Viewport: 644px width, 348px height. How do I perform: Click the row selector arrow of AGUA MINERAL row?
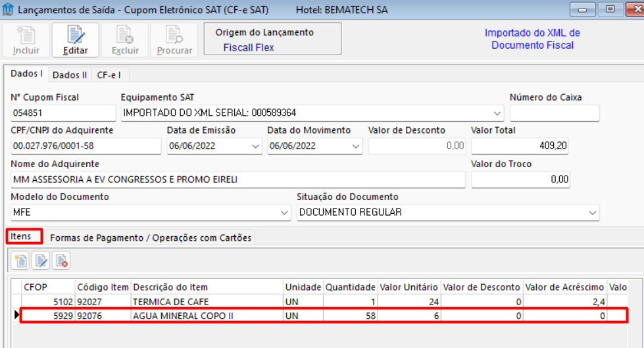coord(16,315)
